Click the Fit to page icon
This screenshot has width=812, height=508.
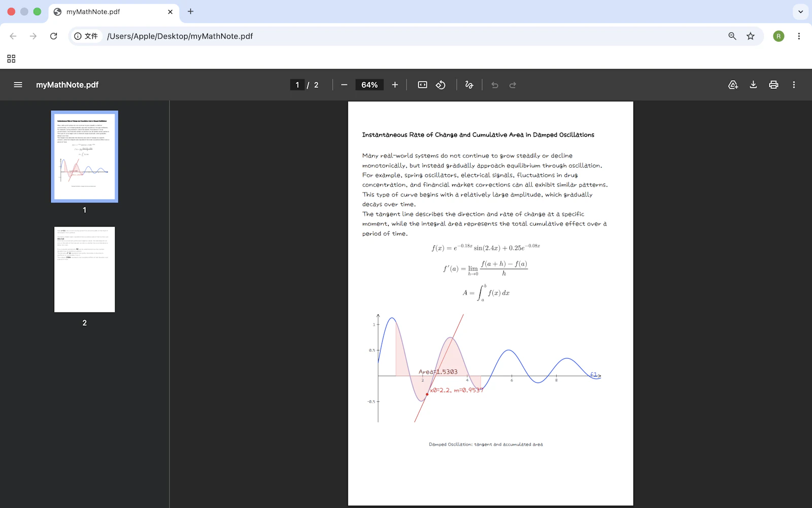[422, 85]
